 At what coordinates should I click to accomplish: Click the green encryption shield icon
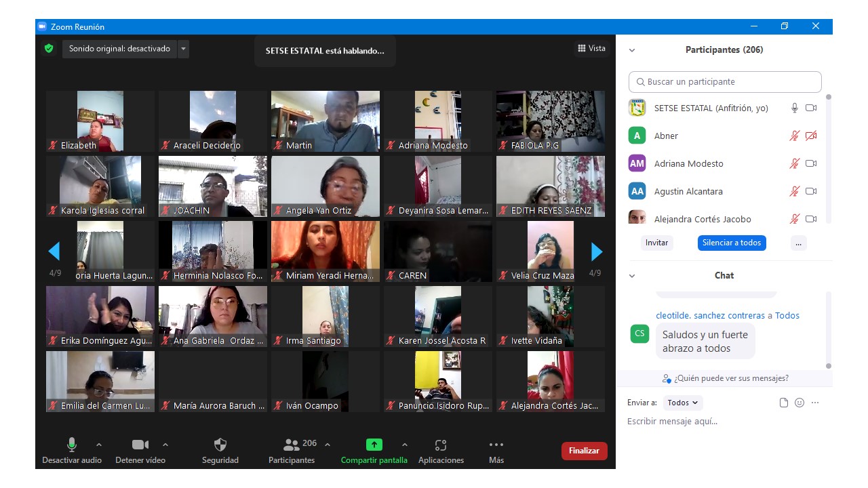[49, 49]
